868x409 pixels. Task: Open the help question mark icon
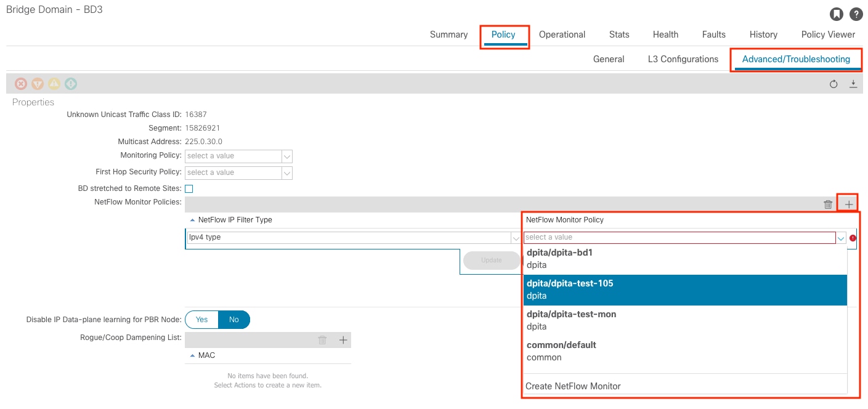click(856, 14)
